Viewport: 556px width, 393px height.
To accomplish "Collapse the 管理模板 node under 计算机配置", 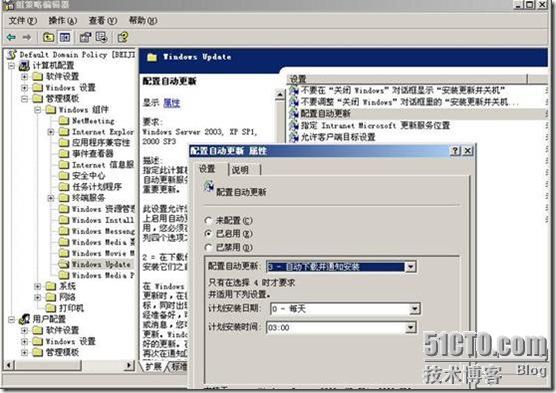I will click(x=24, y=99).
